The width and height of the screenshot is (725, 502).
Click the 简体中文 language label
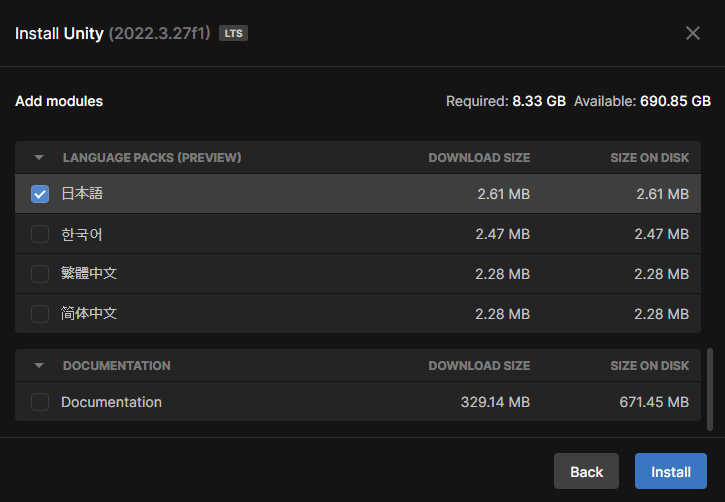(89, 314)
